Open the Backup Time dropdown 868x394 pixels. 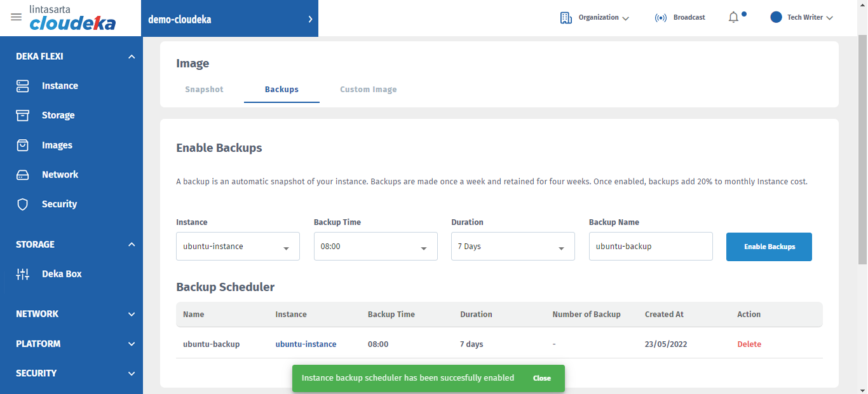[375, 247]
